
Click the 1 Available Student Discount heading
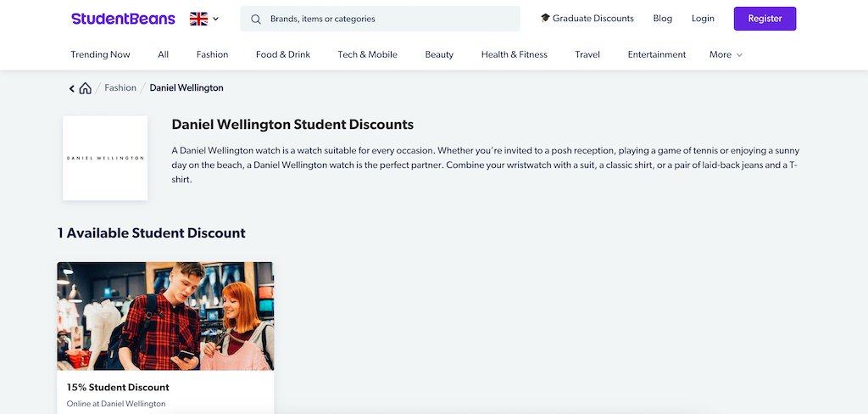(152, 232)
